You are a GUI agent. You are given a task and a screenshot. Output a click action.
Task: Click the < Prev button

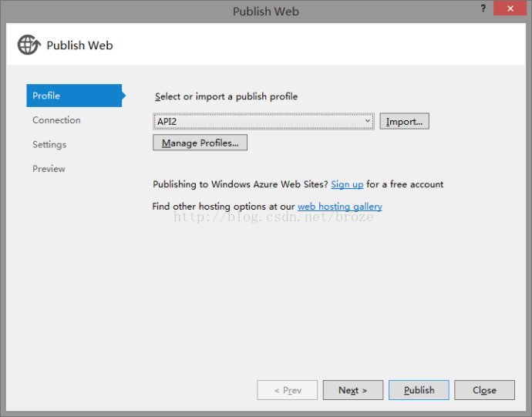[288, 390]
